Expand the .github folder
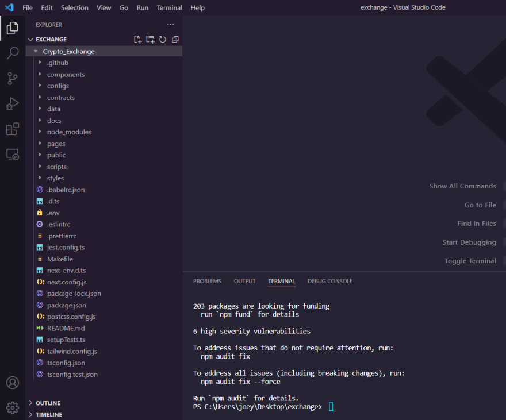Image resolution: width=506 pixels, height=420 pixels. point(40,62)
